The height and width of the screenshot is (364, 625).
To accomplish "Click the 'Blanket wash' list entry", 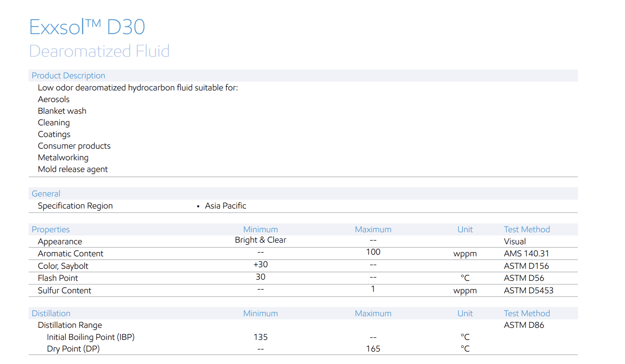I will (x=62, y=111).
